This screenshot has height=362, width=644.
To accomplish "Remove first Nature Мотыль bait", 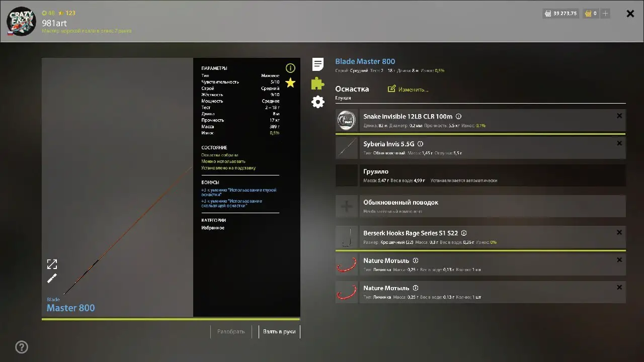I will coord(619,260).
